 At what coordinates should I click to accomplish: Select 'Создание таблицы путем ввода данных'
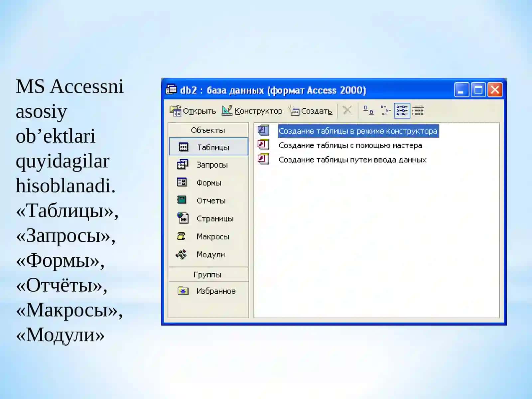coord(352,160)
